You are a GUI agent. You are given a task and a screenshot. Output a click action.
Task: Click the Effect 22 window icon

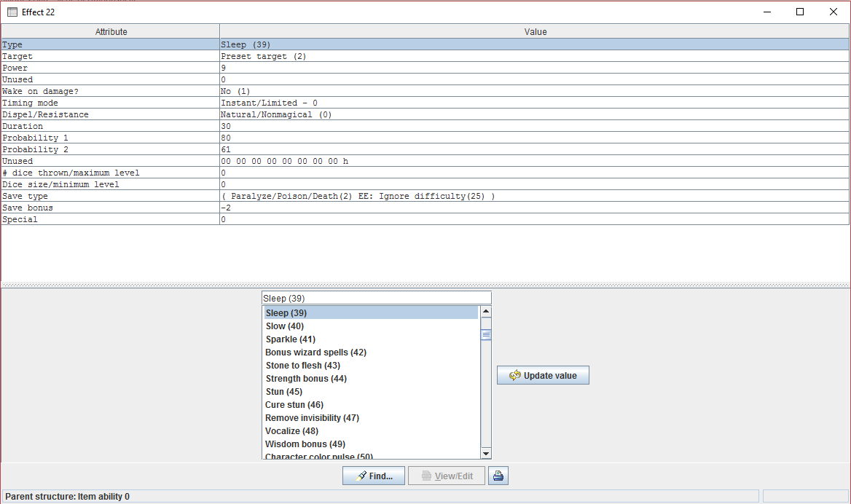coord(12,12)
